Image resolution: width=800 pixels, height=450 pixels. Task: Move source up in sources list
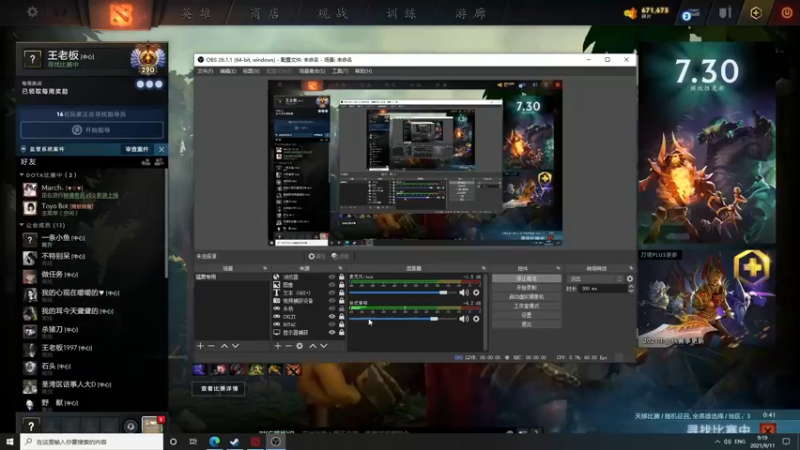click(x=313, y=346)
